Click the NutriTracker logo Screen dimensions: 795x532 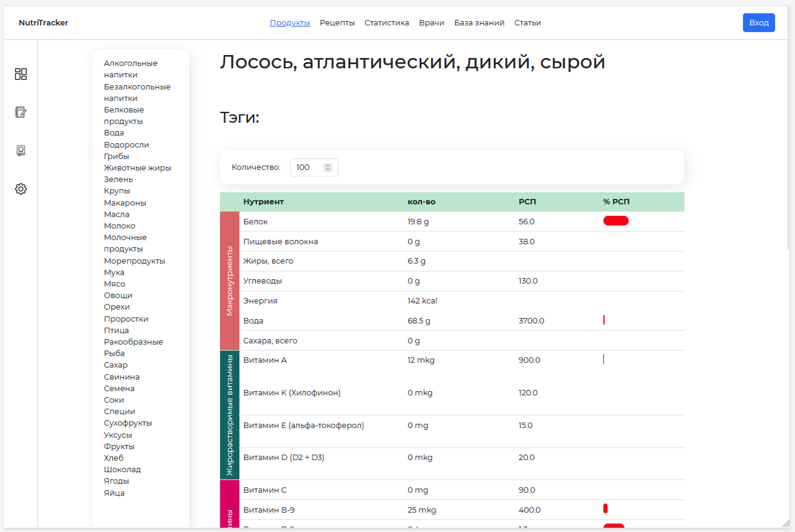tap(44, 23)
